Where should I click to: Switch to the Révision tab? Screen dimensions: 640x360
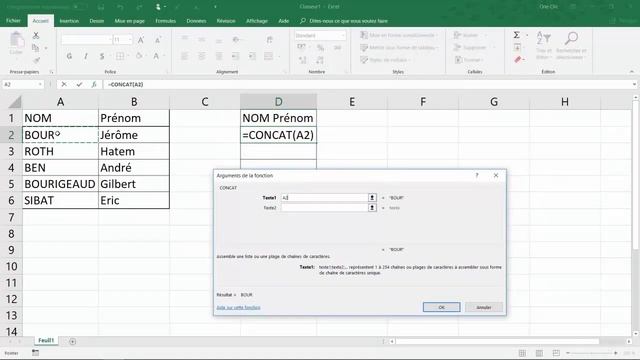point(226,21)
